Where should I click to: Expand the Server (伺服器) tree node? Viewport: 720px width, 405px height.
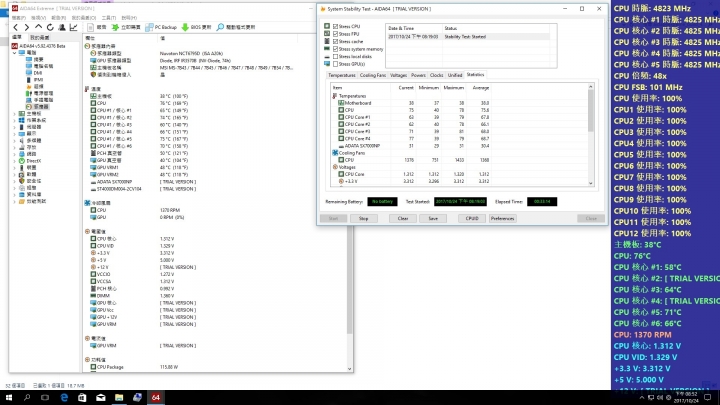14,127
